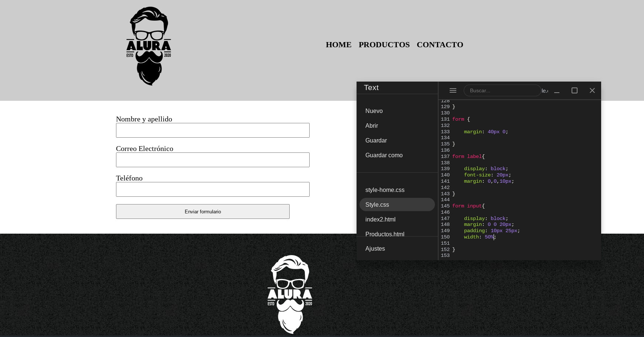Image resolution: width=644 pixels, height=337 pixels.
Task: Select the Style.css file entry
Action: (x=397, y=204)
